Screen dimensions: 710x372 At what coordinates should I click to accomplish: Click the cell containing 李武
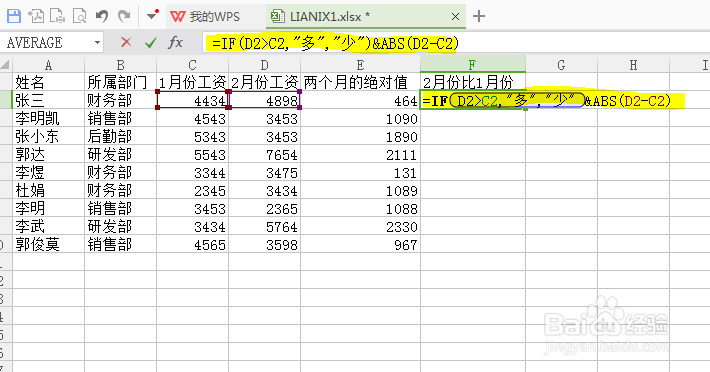(48, 226)
